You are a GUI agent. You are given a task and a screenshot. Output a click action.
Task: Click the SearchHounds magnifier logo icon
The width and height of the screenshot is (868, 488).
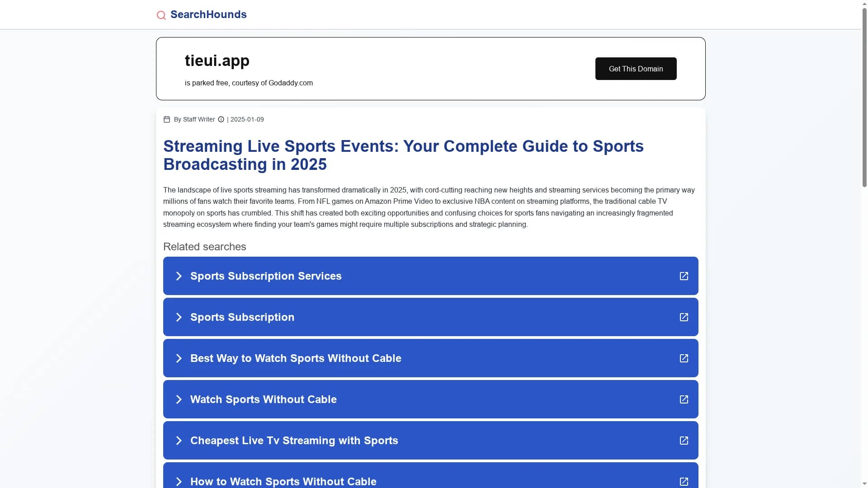(161, 15)
